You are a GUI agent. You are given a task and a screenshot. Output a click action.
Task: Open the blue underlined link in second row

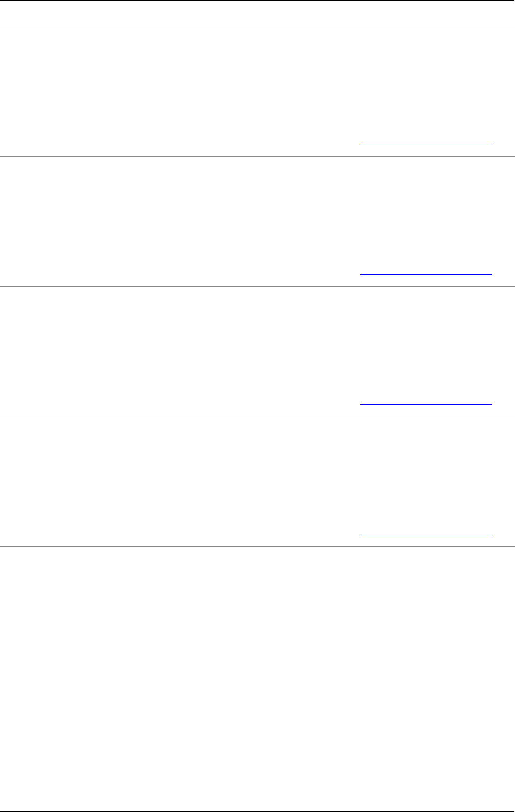(x=425, y=274)
